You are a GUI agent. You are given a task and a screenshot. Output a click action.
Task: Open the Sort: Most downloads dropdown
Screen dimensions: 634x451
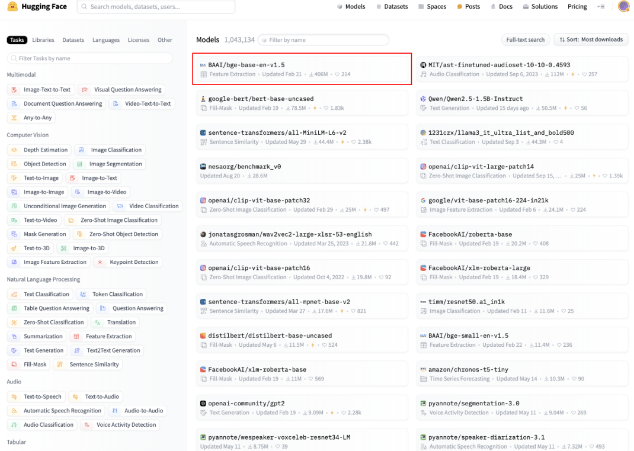click(592, 40)
